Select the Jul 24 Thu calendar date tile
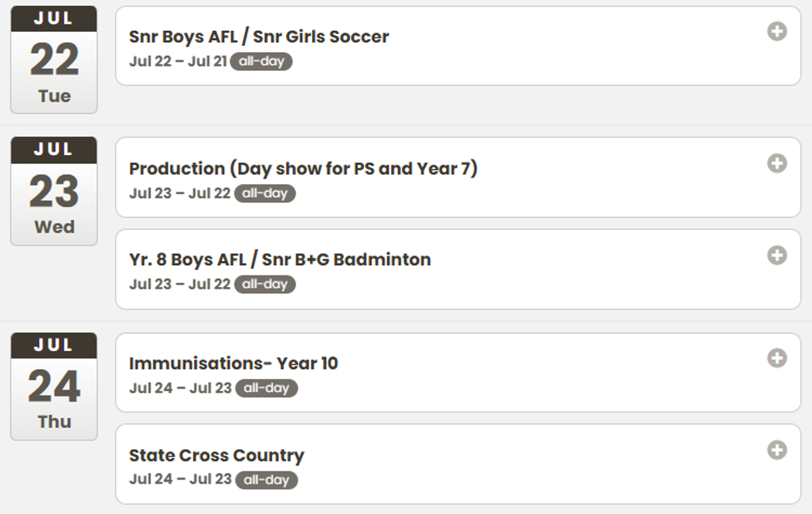 point(54,386)
